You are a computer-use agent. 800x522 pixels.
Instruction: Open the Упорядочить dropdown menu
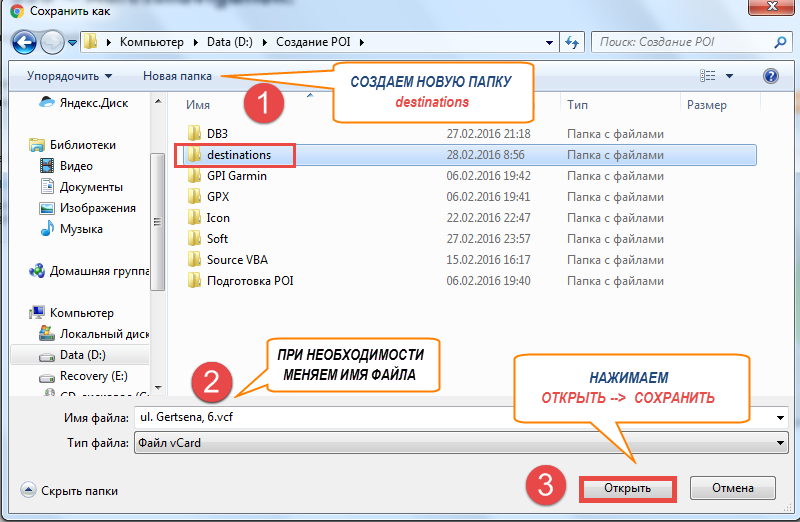pos(69,76)
